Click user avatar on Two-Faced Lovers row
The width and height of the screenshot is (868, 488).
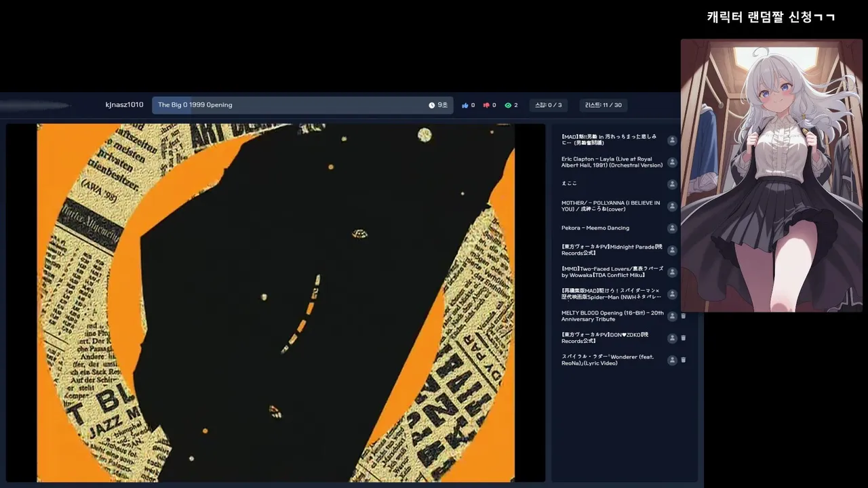[672, 272]
